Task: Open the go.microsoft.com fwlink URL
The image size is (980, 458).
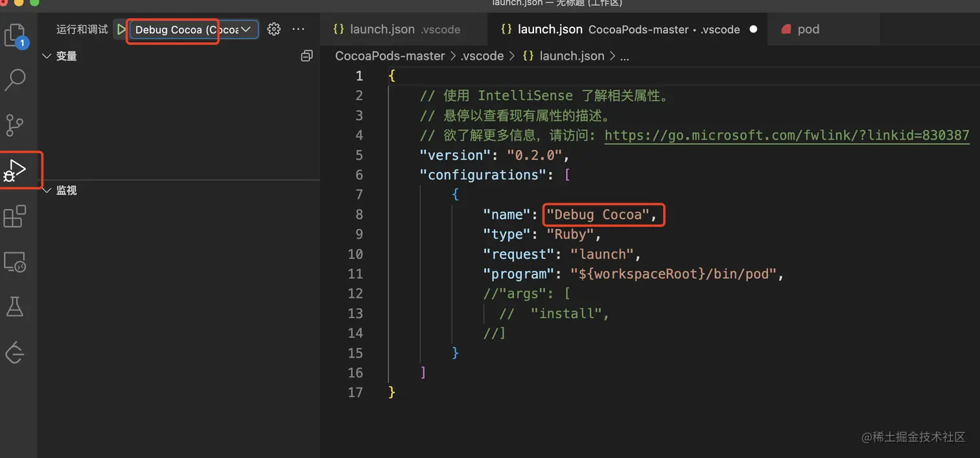Action: click(x=787, y=135)
